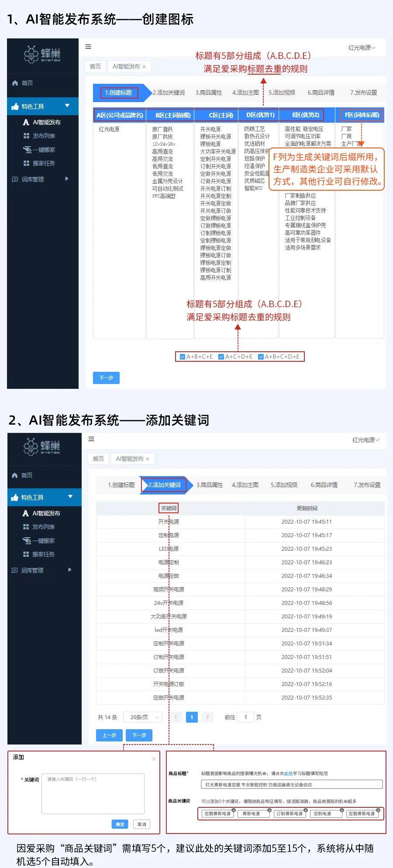Select step 5.添加视频 in 创建图标 screenshot
This screenshot has height=868, width=393.
tap(282, 93)
